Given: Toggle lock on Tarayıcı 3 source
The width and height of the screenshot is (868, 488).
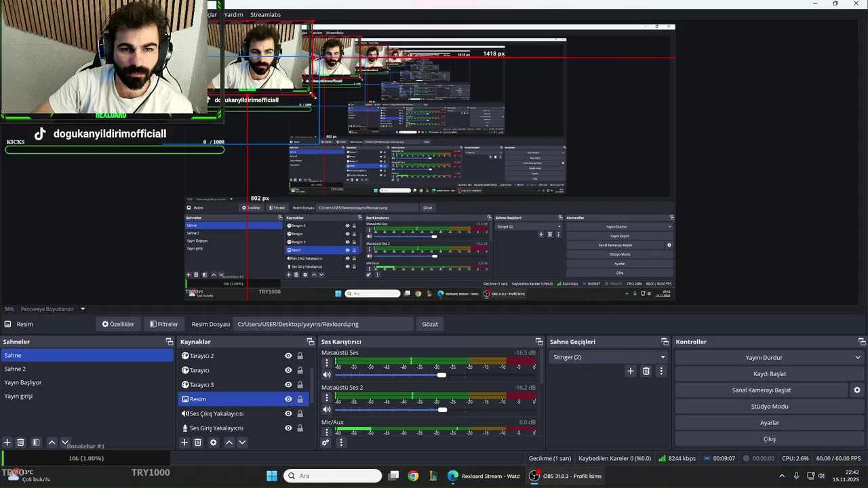Looking at the screenshot, I should click(x=300, y=384).
